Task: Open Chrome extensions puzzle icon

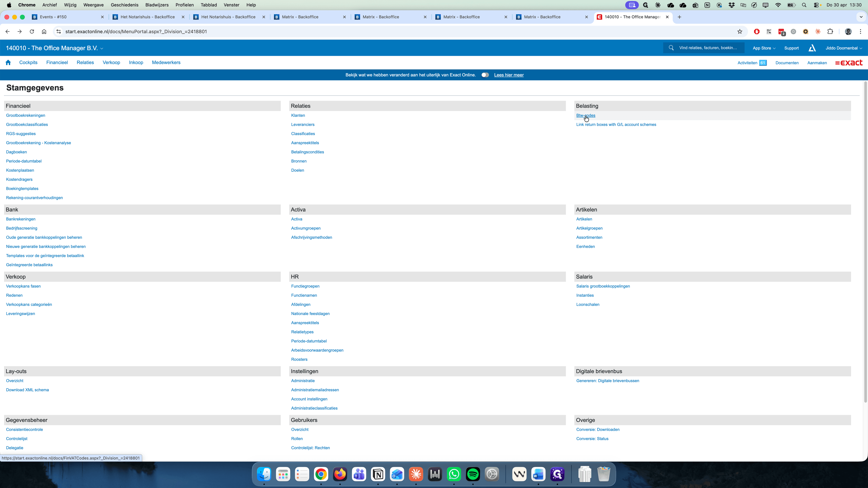Action: point(830,32)
